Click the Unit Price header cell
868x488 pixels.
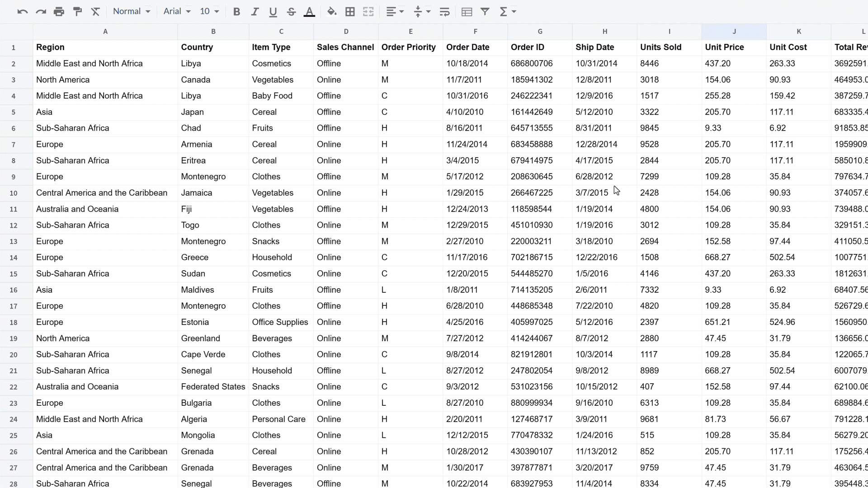coord(734,47)
